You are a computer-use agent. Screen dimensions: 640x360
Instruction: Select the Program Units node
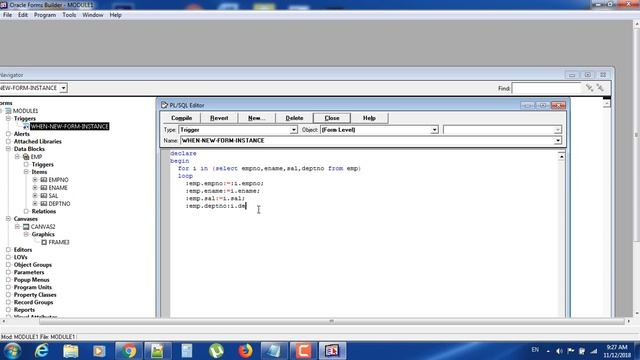coord(33,287)
